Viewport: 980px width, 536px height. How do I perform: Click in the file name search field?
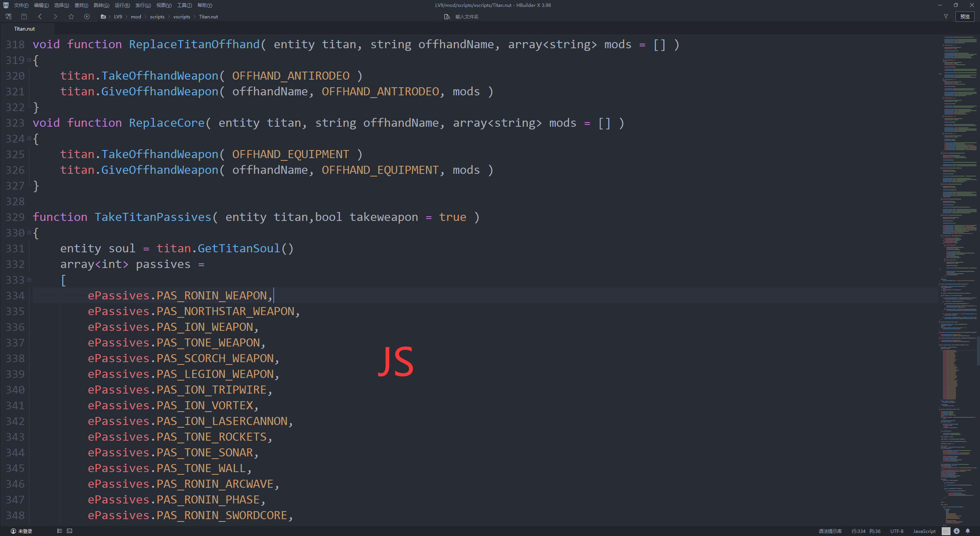click(498, 17)
